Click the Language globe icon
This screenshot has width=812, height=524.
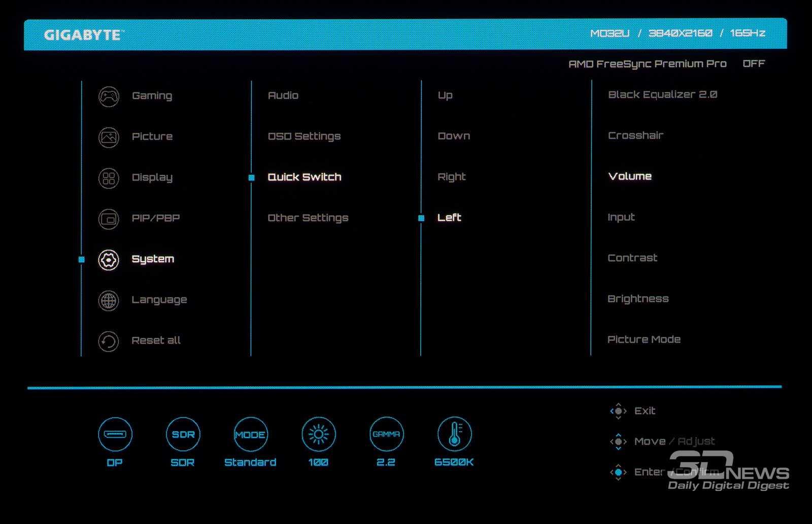pos(109,301)
